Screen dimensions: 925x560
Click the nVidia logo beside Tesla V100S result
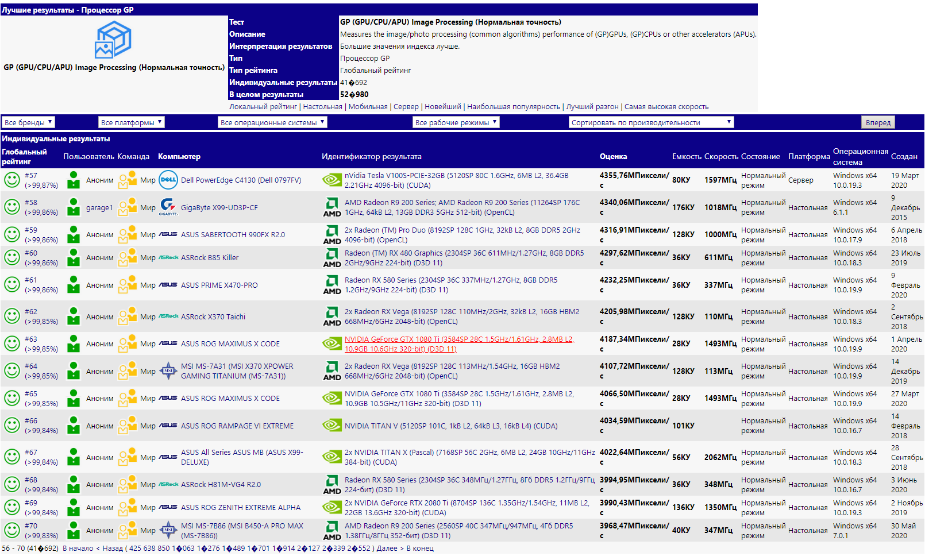(x=332, y=180)
